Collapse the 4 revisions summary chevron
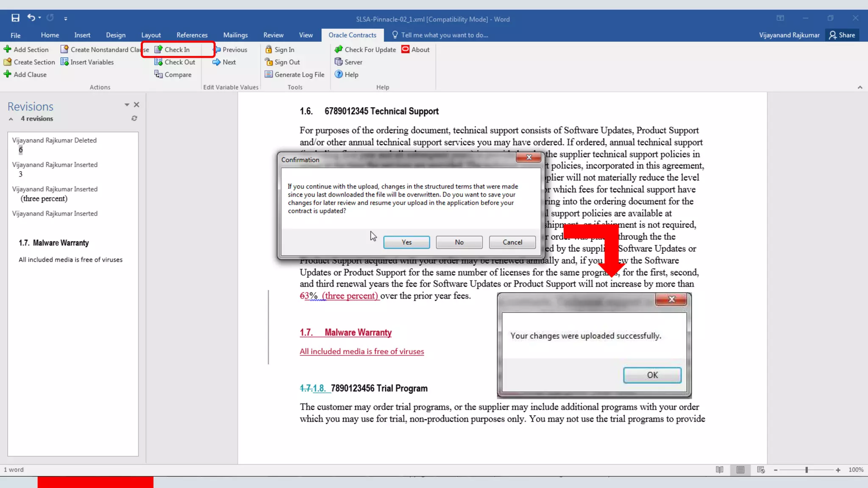Image resolution: width=868 pixels, height=488 pixels. pyautogui.click(x=11, y=119)
